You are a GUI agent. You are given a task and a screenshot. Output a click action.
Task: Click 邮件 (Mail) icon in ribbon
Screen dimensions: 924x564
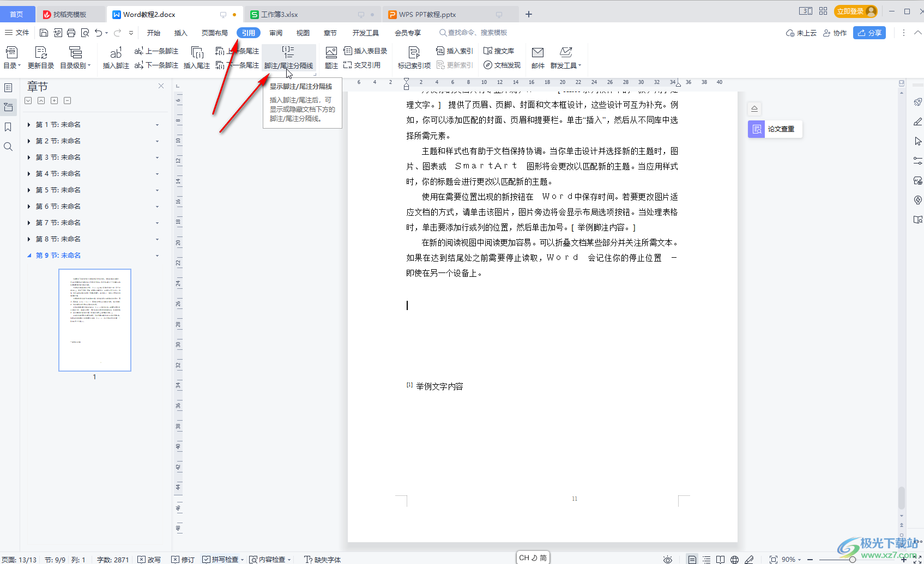click(x=538, y=57)
